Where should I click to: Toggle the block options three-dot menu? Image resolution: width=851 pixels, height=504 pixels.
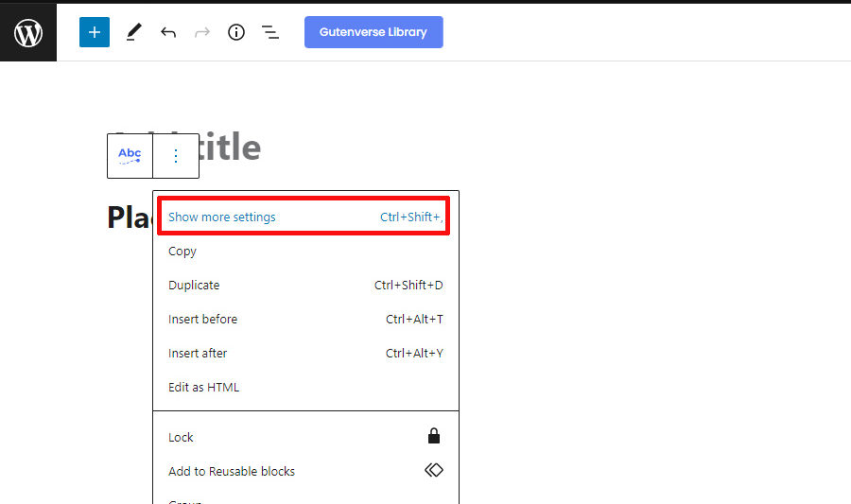click(x=176, y=156)
